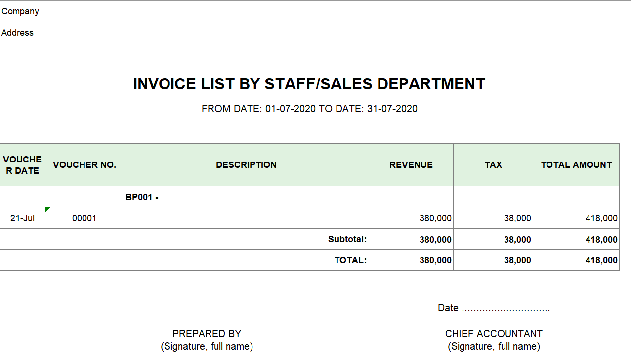631x364 pixels.
Task: Select the Voucher No. header cell
Action: click(x=84, y=165)
